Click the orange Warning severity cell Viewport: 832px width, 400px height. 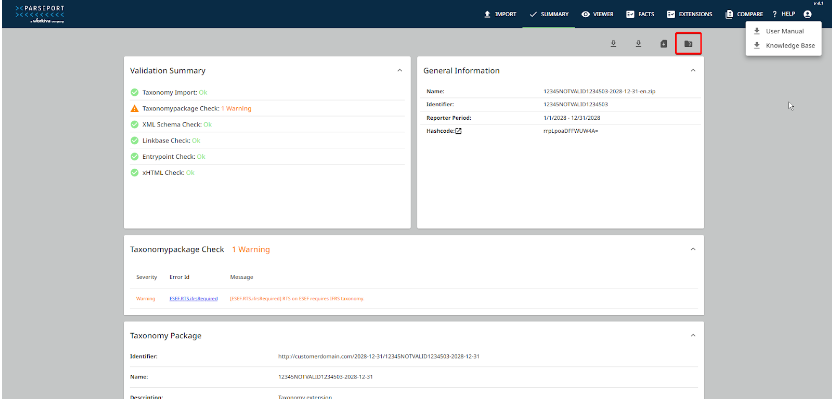pyautogui.click(x=145, y=299)
